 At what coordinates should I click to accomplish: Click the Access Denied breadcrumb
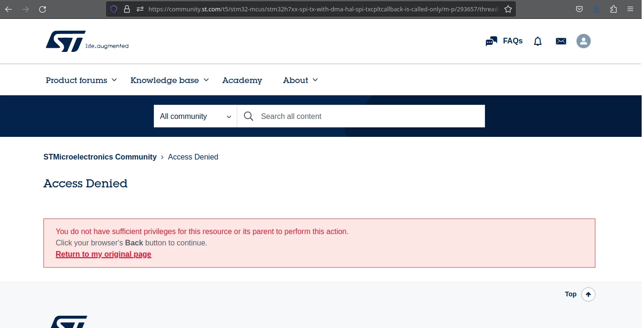tap(193, 157)
